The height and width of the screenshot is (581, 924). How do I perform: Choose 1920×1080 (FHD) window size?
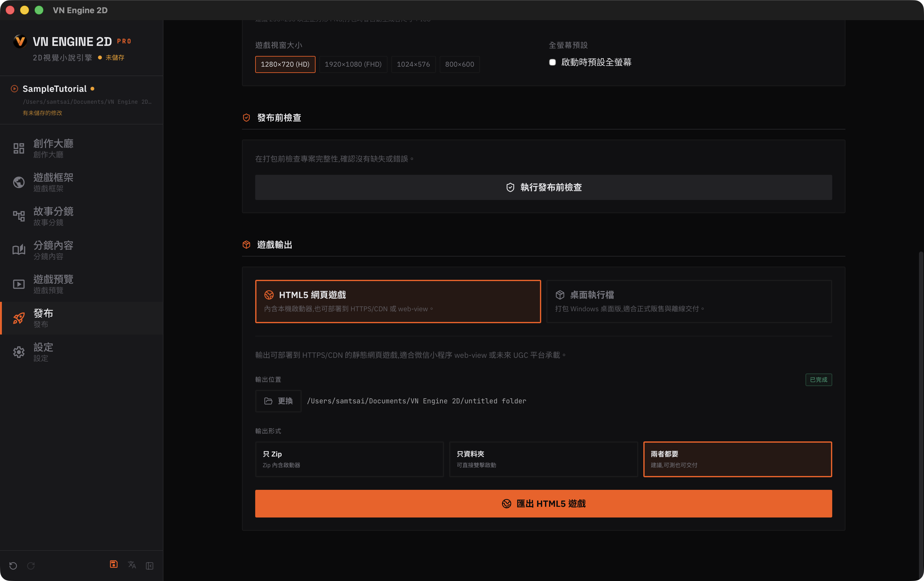click(353, 64)
